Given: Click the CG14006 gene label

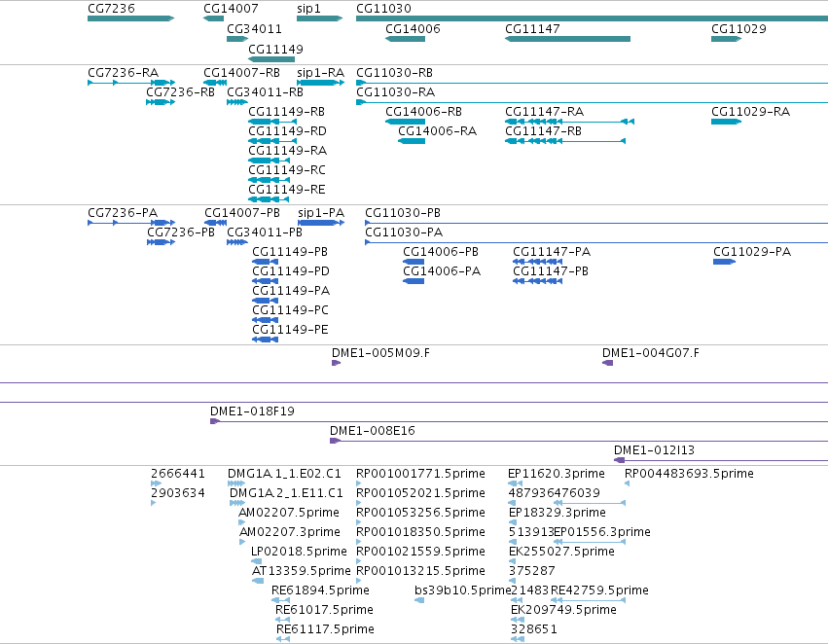Looking at the screenshot, I should click(413, 29).
